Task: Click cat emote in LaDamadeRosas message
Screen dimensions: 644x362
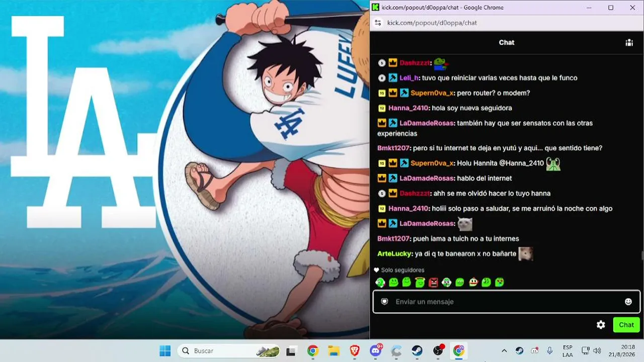Action: [x=465, y=224]
